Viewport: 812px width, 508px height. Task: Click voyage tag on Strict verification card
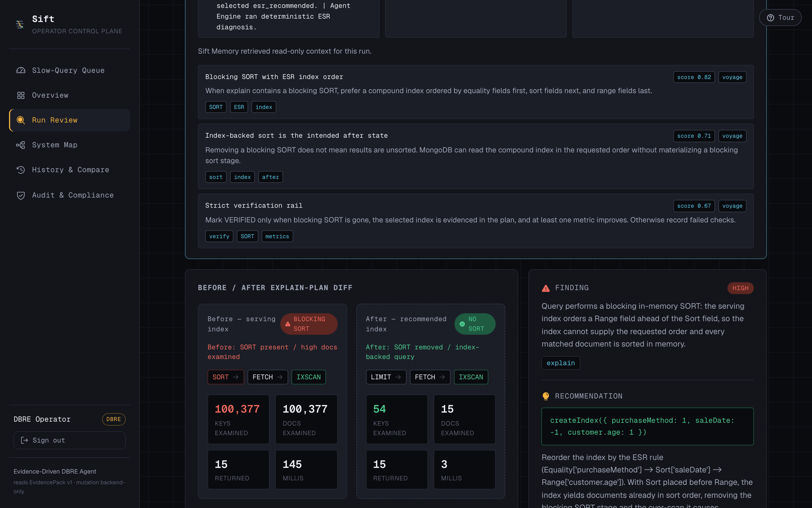pyautogui.click(x=732, y=206)
